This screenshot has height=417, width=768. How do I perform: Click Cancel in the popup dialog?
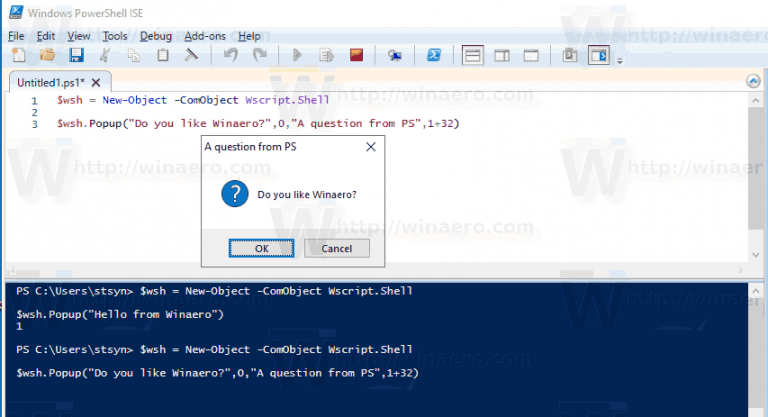click(x=336, y=248)
